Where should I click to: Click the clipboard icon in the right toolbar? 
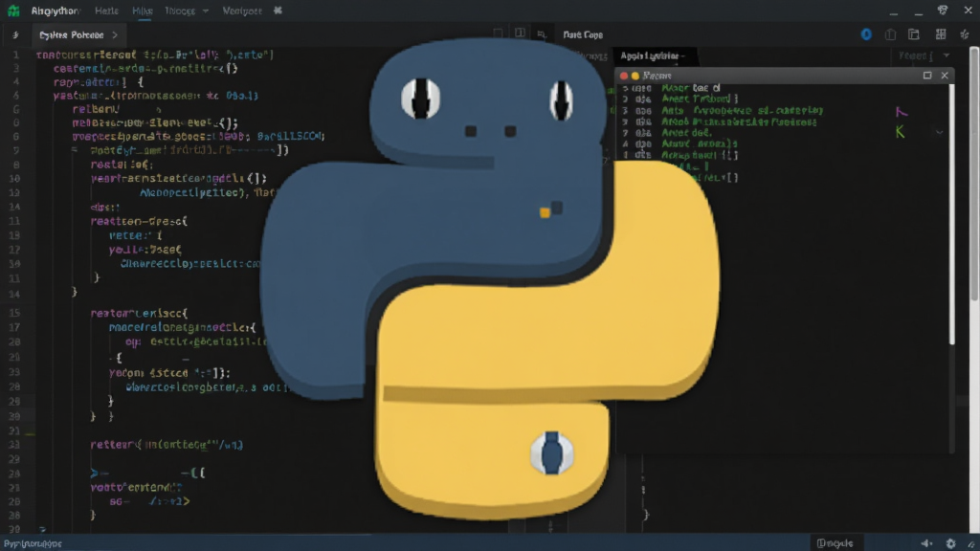tap(890, 34)
